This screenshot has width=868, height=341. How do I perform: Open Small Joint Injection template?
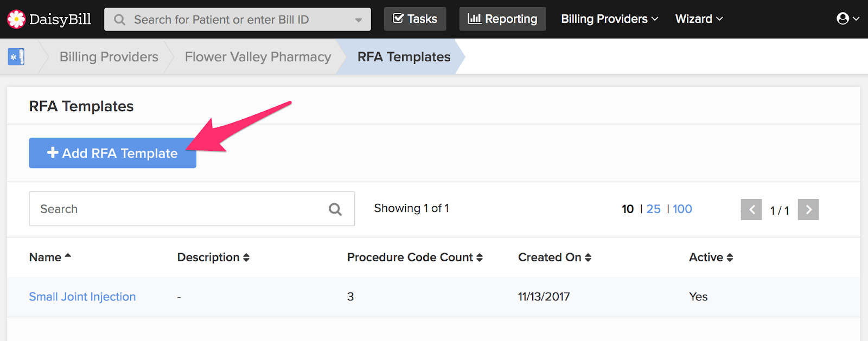82,297
